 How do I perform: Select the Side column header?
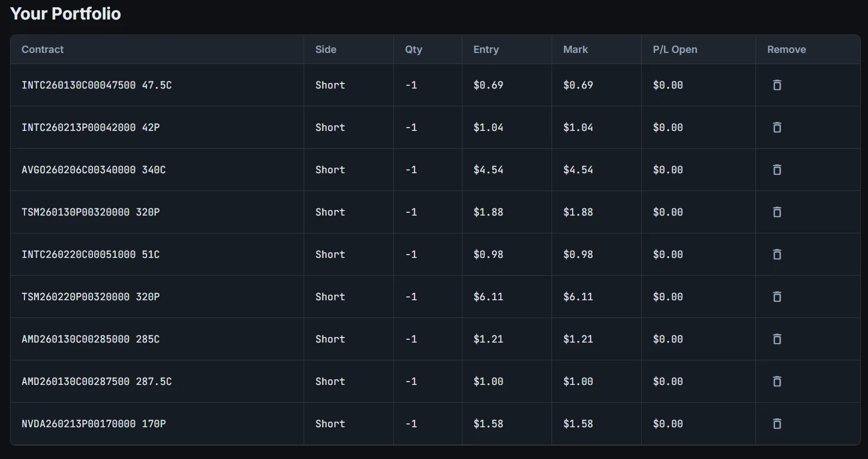(x=325, y=50)
